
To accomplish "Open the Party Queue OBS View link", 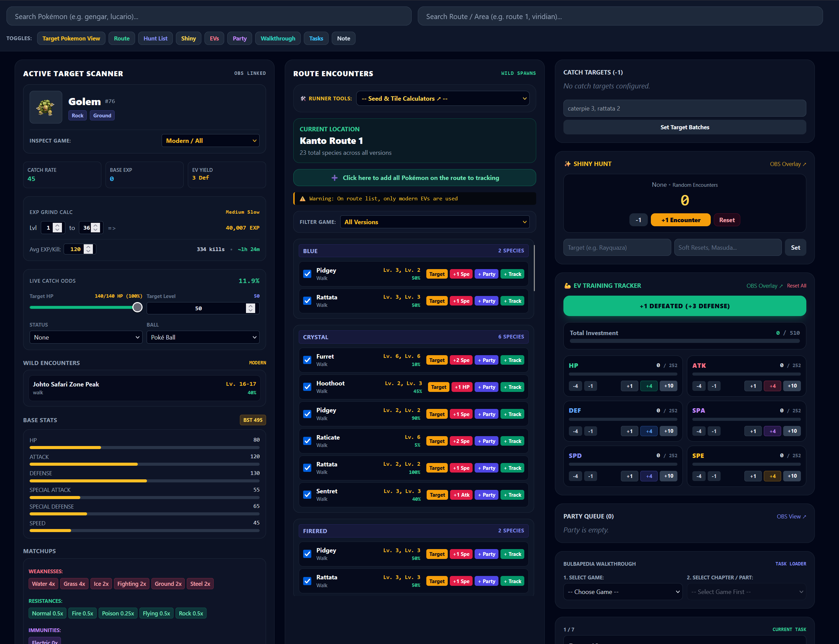I will point(791,516).
